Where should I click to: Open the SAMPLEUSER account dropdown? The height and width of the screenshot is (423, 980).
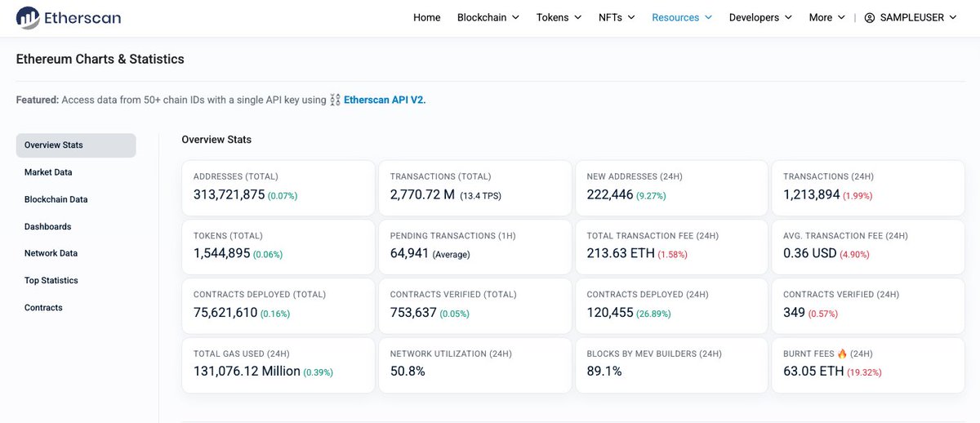[x=911, y=17]
